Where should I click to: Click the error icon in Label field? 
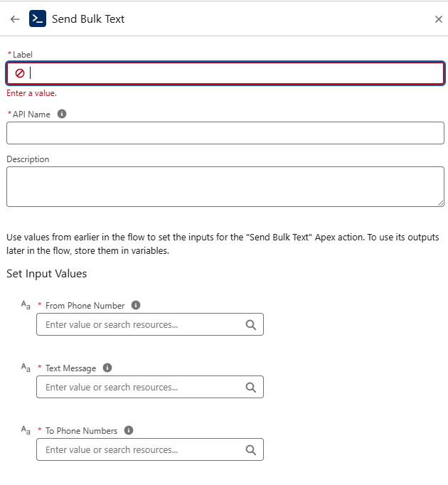[x=20, y=73]
